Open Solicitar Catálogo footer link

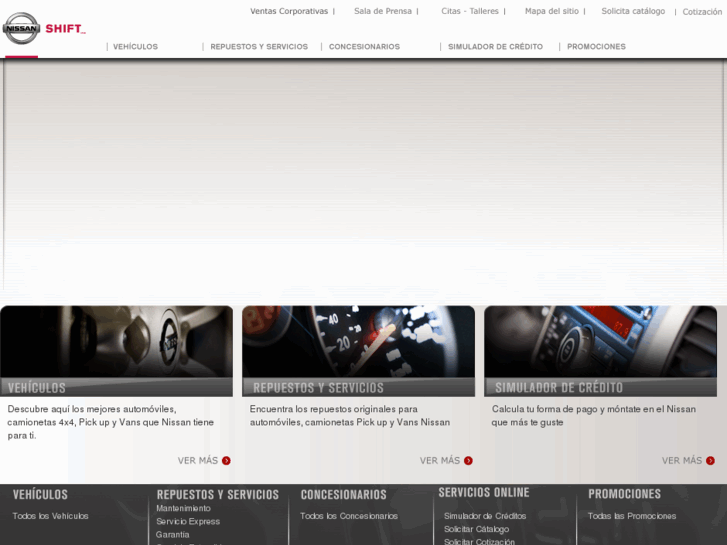click(x=477, y=529)
